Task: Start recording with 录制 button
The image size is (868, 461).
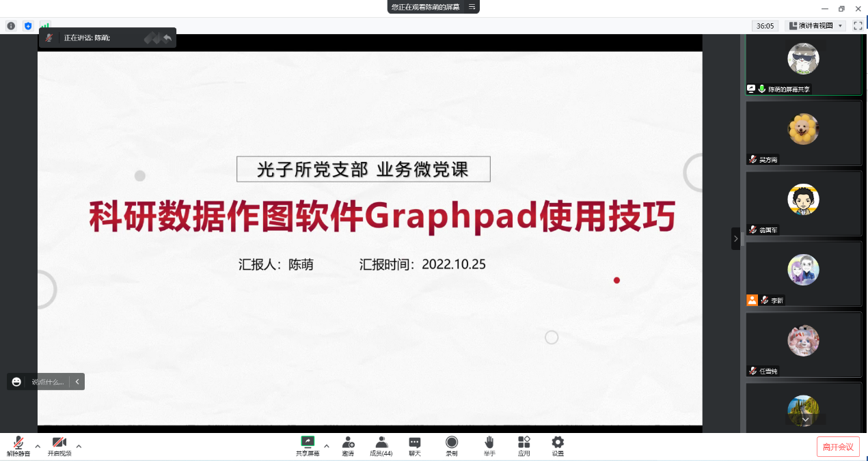Action: [x=452, y=446]
